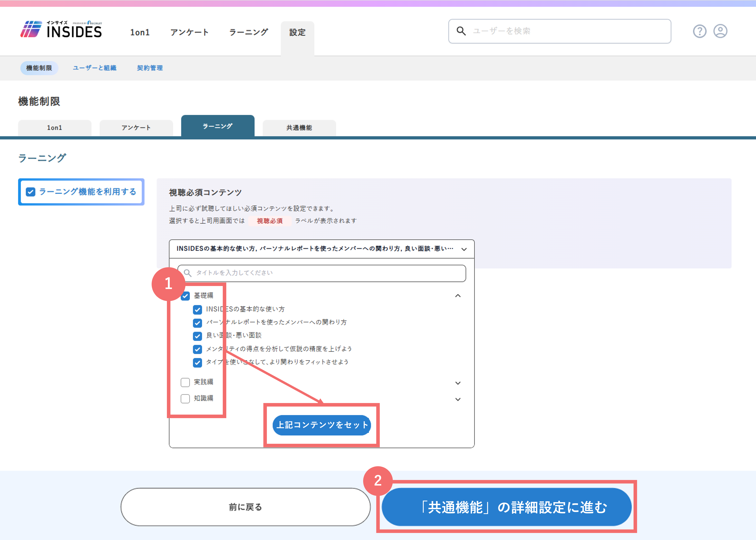Expand the 実践編 section chevron
This screenshot has width=756, height=540.
point(458,383)
